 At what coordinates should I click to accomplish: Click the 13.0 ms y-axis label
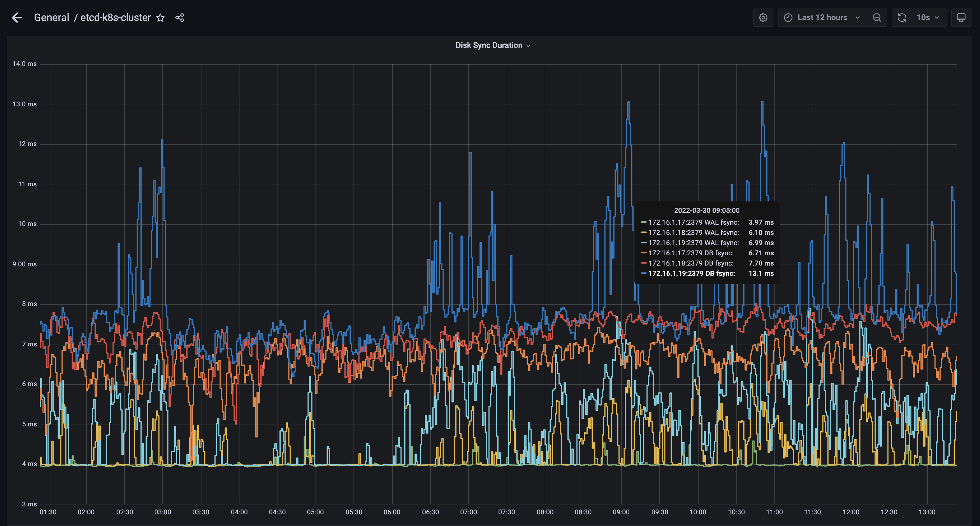pyautogui.click(x=24, y=104)
